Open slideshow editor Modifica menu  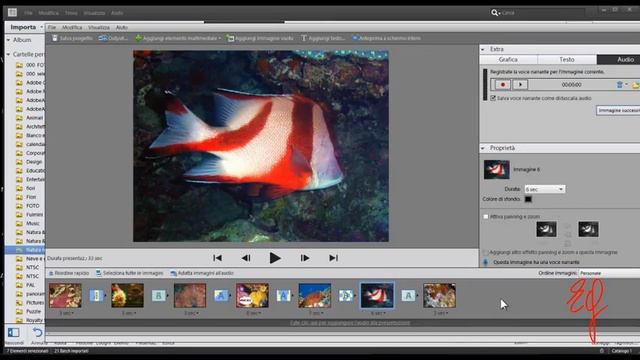click(72, 27)
